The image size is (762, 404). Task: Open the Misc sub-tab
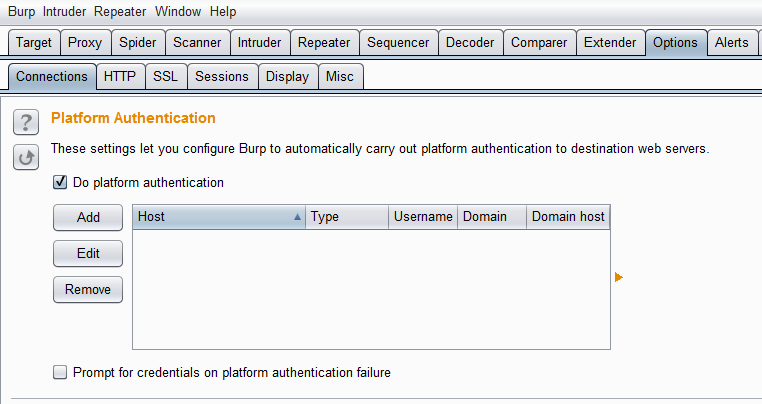tap(340, 77)
